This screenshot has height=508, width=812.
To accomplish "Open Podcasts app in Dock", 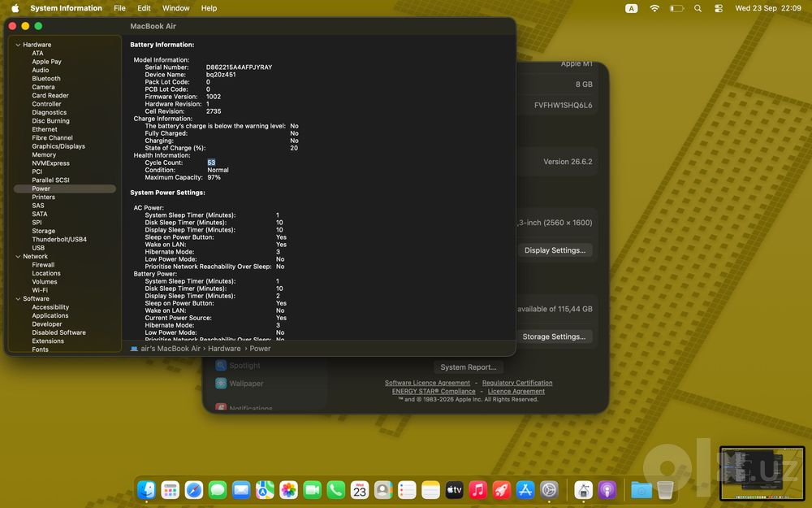I will pos(607,489).
